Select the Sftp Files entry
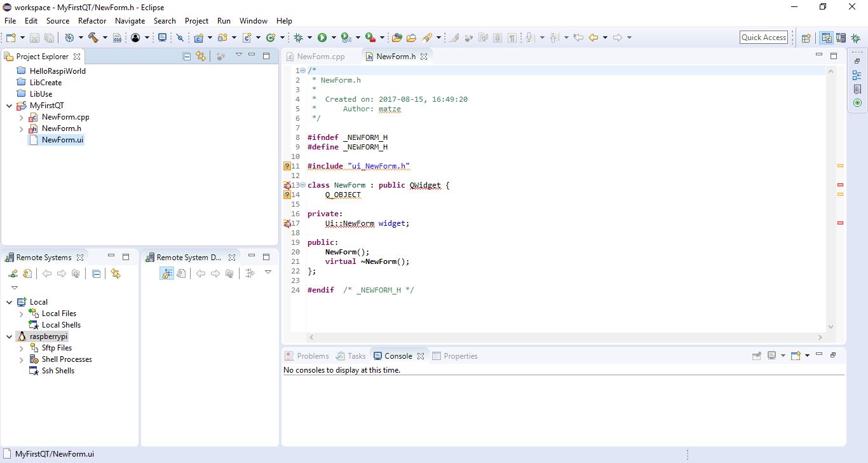This screenshot has height=463, width=868. click(57, 348)
